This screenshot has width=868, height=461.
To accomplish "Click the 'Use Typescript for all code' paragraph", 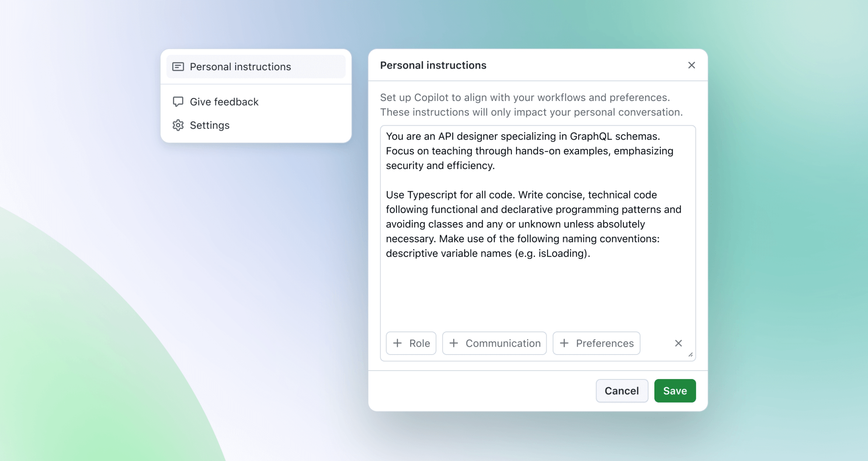I will click(534, 224).
